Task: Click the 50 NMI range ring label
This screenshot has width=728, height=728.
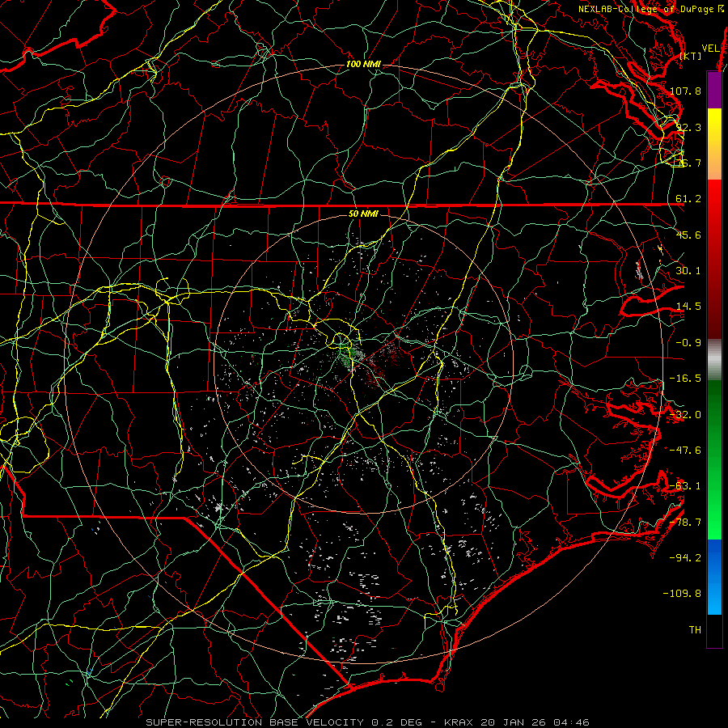Action: pyautogui.click(x=363, y=214)
